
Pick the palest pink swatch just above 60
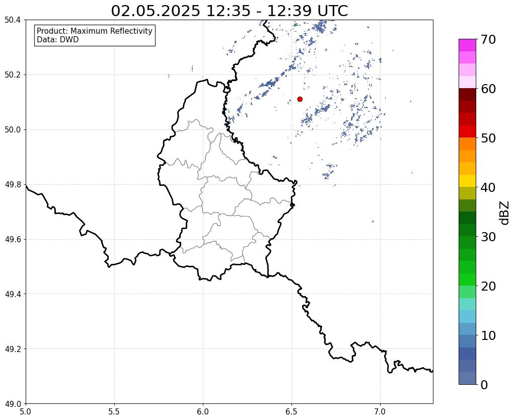point(467,83)
